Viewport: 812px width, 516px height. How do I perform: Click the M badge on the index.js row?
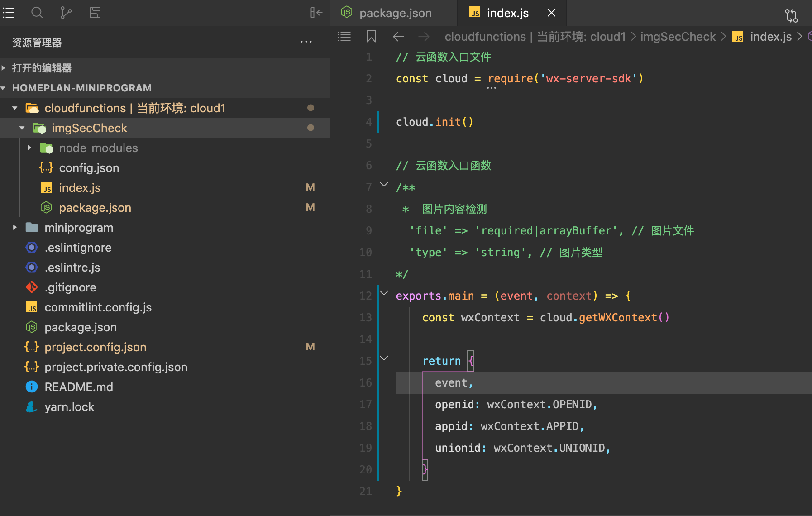click(310, 188)
